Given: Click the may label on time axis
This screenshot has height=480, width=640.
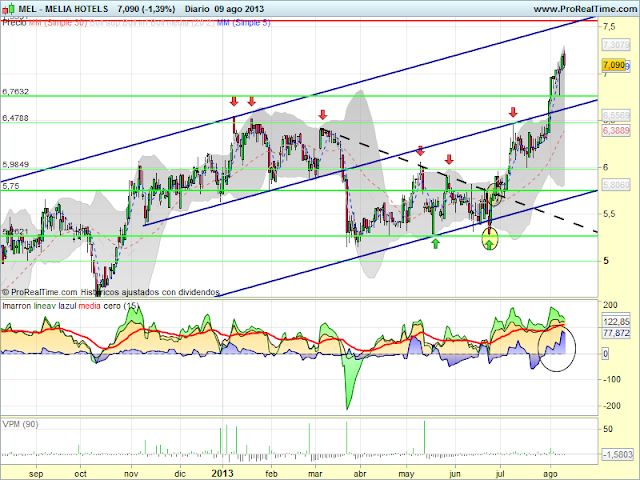Looking at the screenshot, I should tap(406, 473).
